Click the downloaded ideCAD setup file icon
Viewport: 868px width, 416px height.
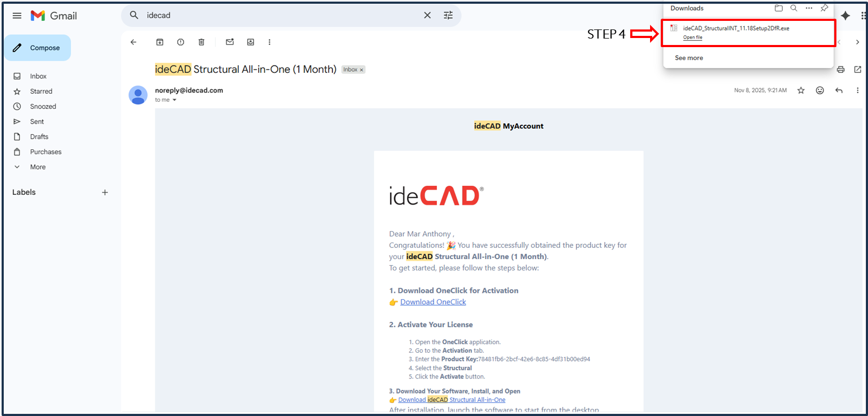click(674, 28)
